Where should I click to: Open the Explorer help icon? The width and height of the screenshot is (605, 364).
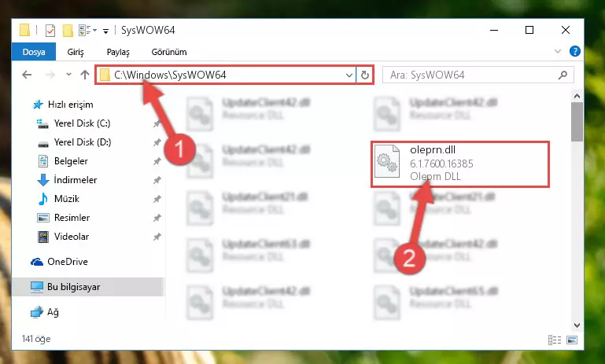coord(575,51)
